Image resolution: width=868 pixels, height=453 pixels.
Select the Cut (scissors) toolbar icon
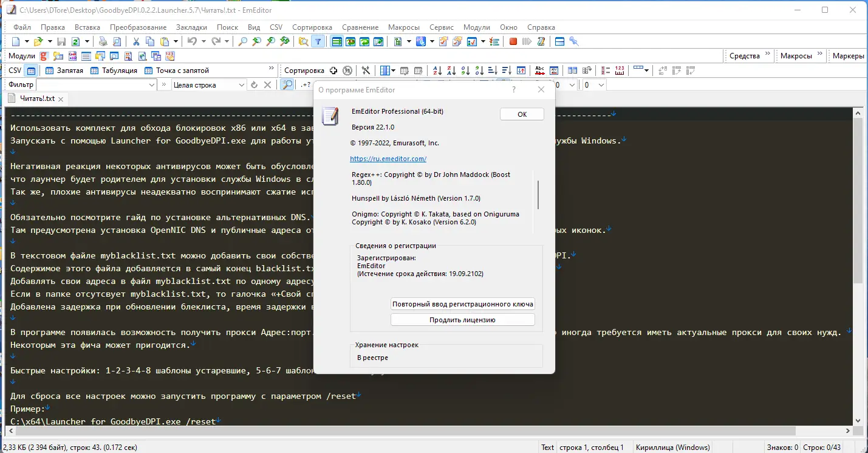click(136, 41)
